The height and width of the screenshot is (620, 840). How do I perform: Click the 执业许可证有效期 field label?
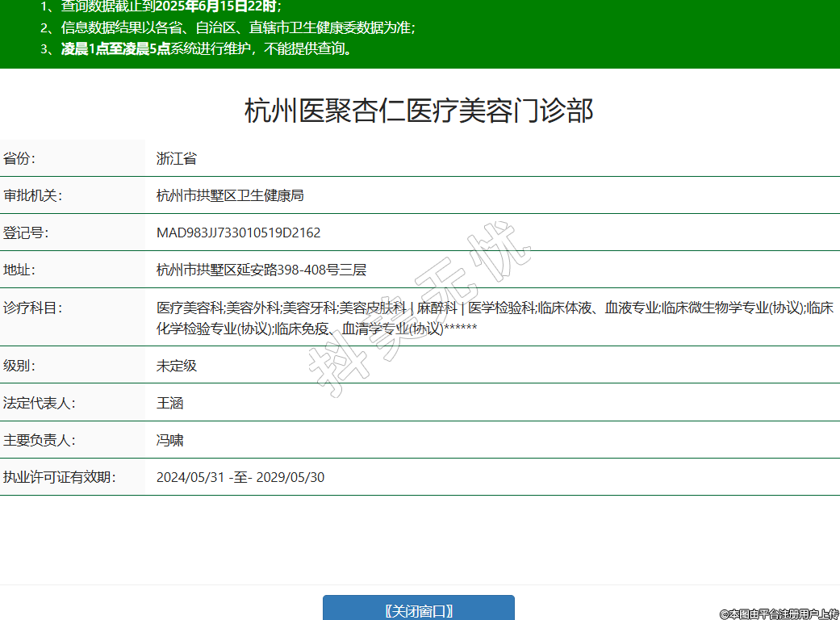coord(60,477)
